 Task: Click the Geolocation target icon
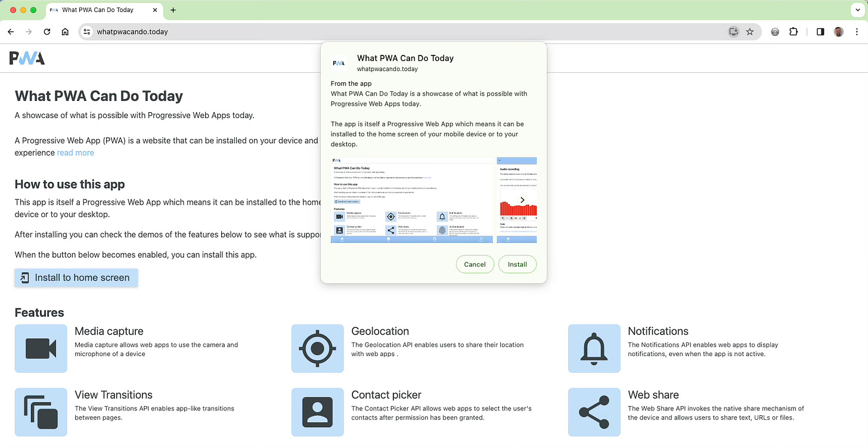click(x=318, y=348)
